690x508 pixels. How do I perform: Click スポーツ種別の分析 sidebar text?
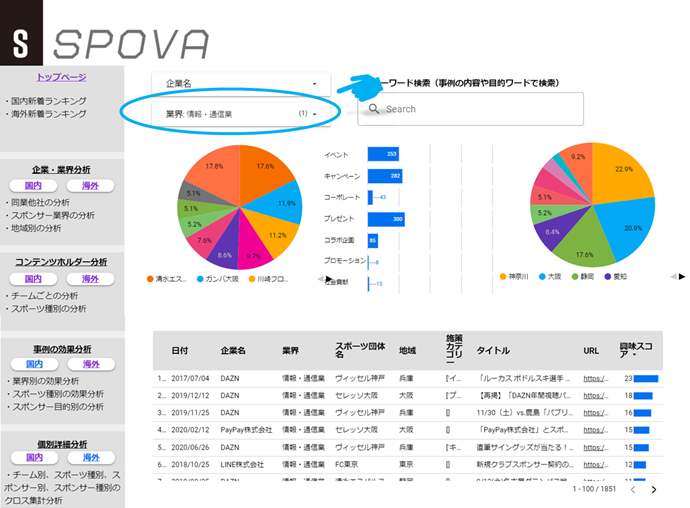48,309
